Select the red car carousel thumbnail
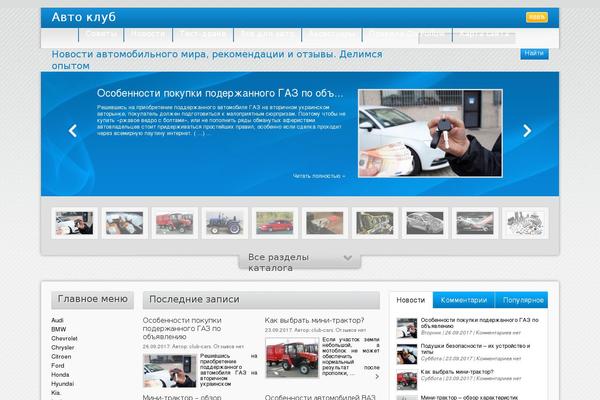Screen dimensions: 600x400 click(x=275, y=223)
